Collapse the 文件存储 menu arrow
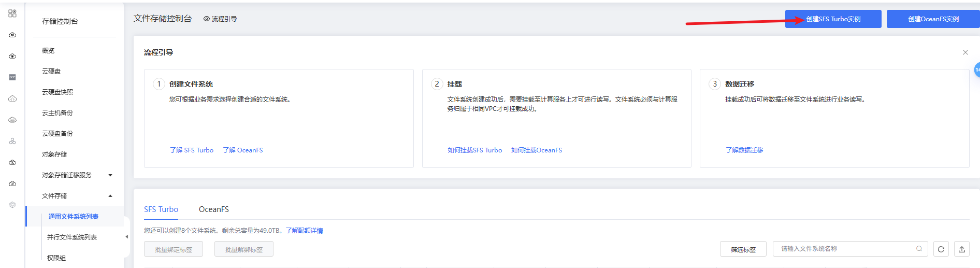The width and height of the screenshot is (980, 268). 110,196
